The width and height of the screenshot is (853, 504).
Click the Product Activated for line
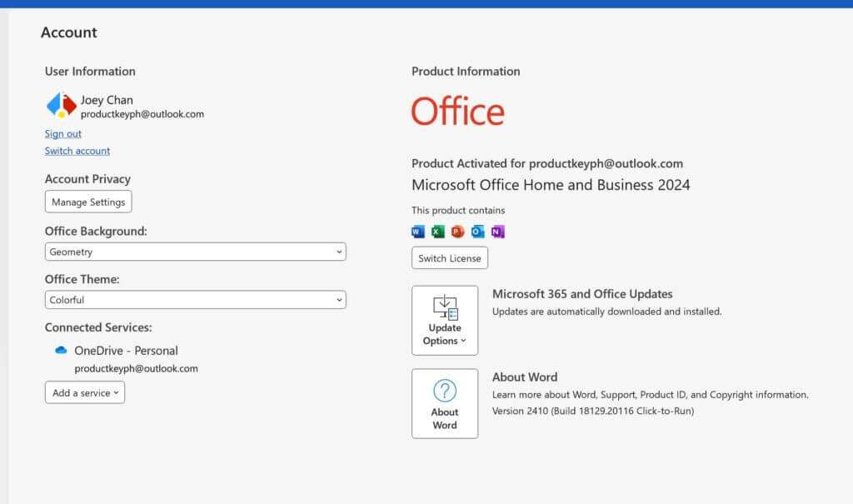(x=547, y=163)
